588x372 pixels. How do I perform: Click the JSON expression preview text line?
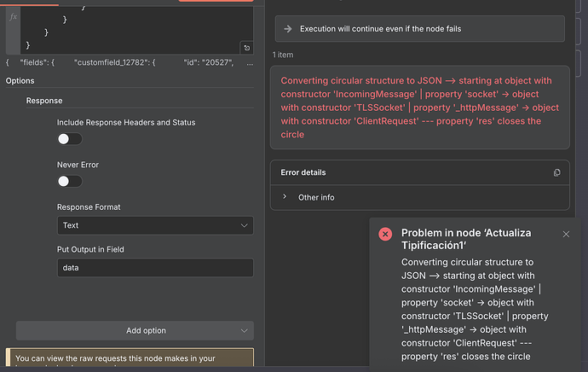click(129, 63)
